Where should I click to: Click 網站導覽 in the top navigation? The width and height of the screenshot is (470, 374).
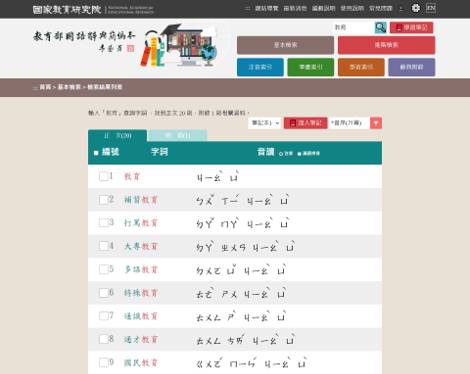(267, 8)
